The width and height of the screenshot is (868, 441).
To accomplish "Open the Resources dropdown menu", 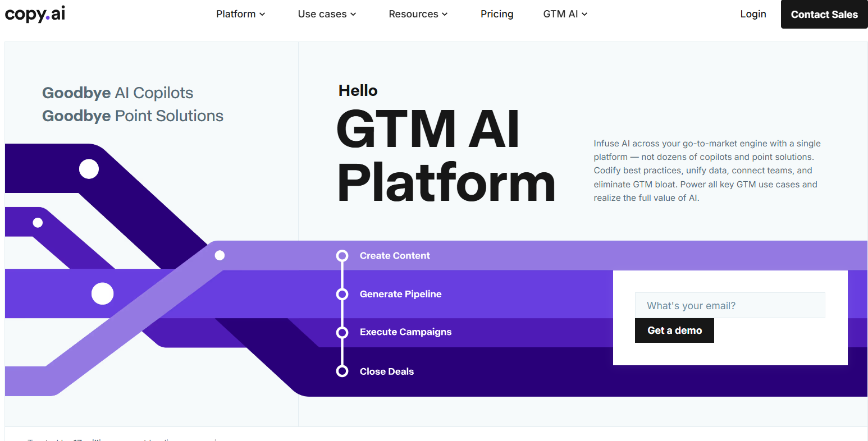I will coord(418,14).
